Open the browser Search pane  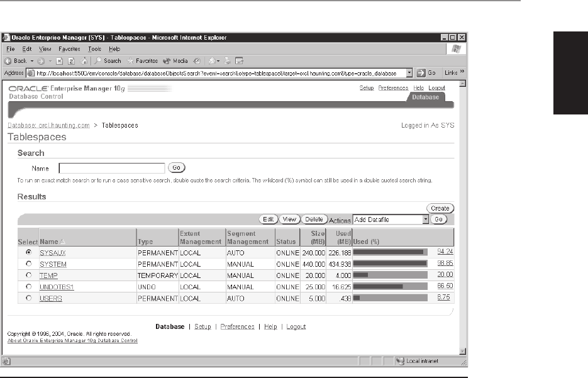pyautogui.click(x=108, y=61)
